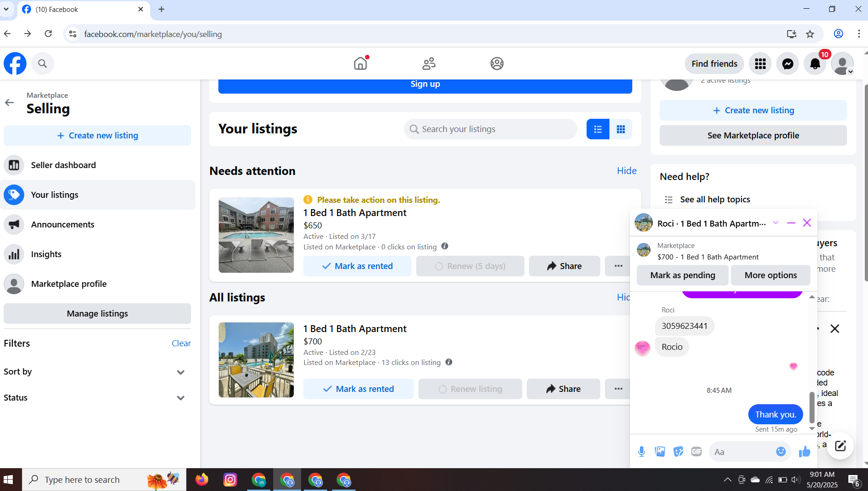Screen dimensions: 868x491
Task: Show hidden system tray icons
Action: [x=727, y=480]
